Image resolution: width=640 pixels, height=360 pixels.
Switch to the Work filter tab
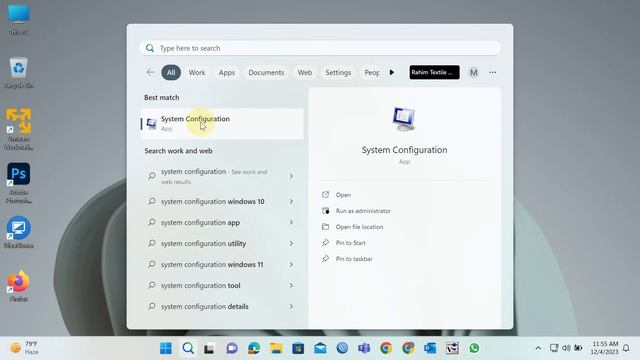[197, 72]
